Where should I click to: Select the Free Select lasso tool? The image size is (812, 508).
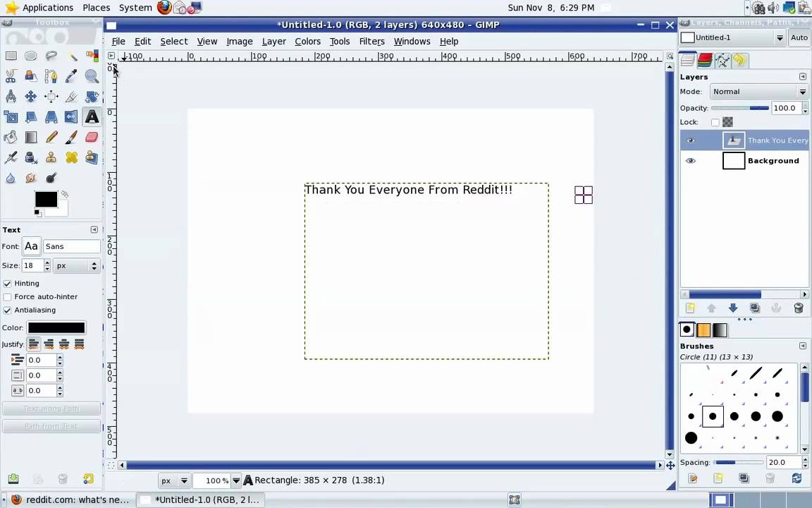(51, 56)
